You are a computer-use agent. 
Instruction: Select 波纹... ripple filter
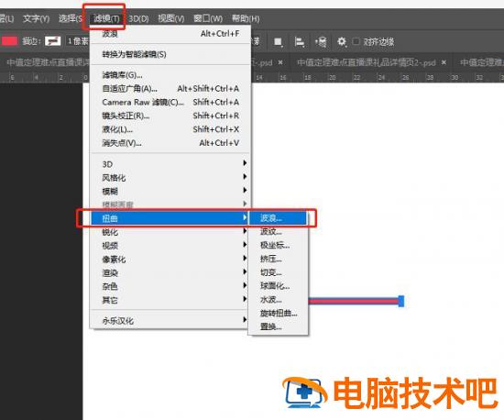[279, 231]
